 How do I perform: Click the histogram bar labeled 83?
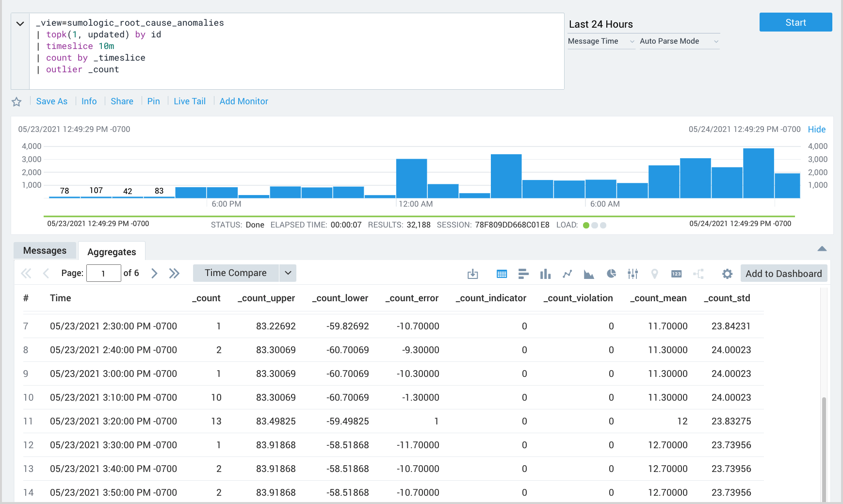[x=159, y=197]
